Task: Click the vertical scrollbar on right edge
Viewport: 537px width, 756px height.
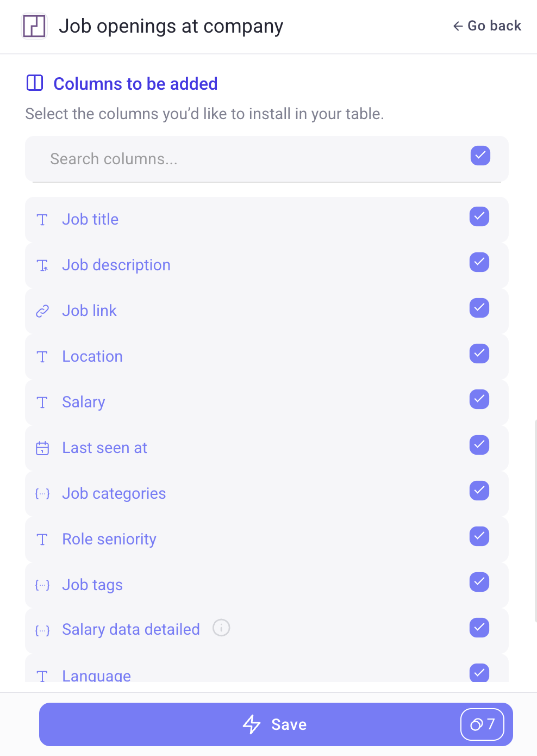Action: click(535, 520)
